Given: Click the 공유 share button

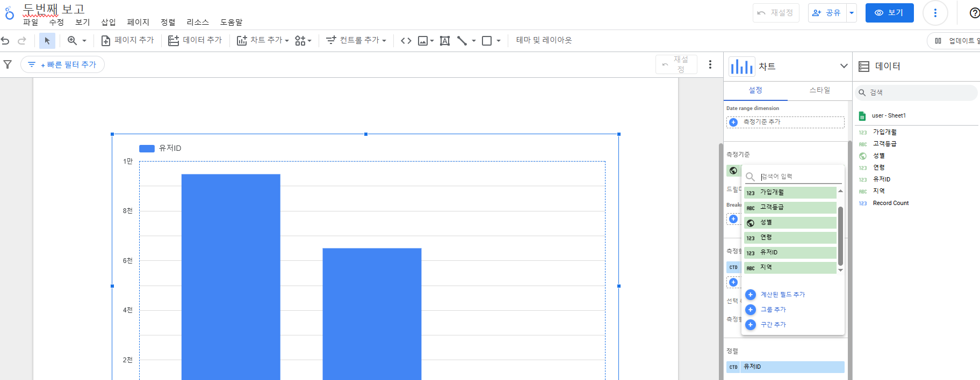Looking at the screenshot, I should coord(827,13).
